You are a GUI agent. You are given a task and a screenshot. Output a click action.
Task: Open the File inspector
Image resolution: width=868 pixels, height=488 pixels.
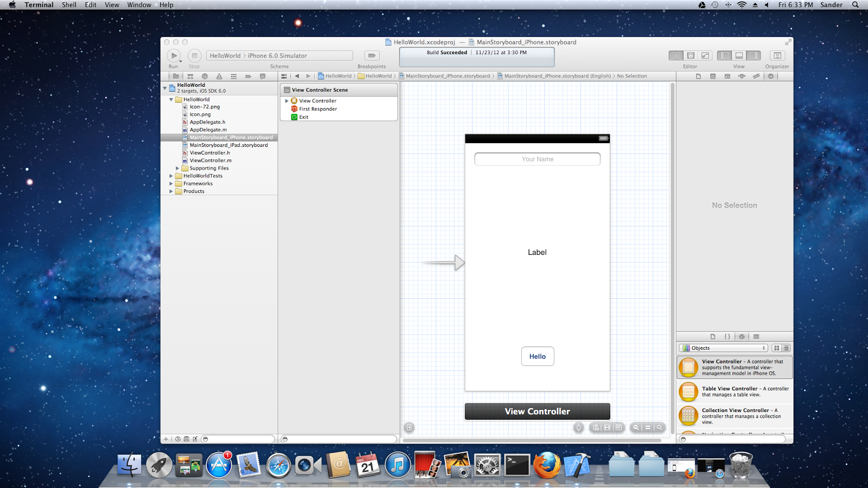click(x=698, y=76)
